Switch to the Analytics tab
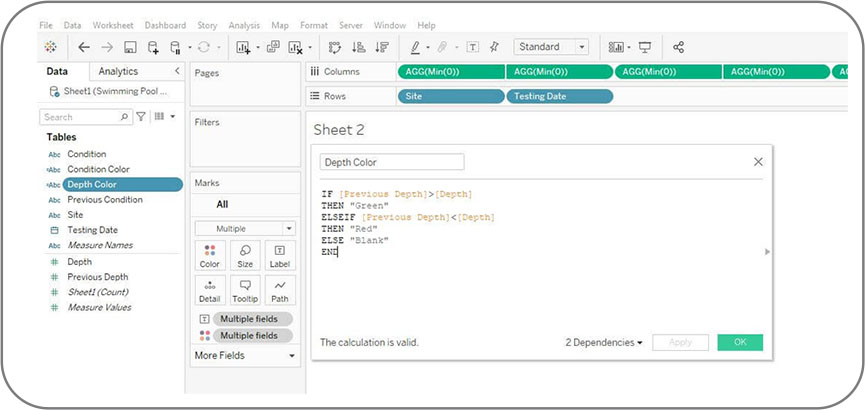865x410 pixels. click(x=118, y=71)
